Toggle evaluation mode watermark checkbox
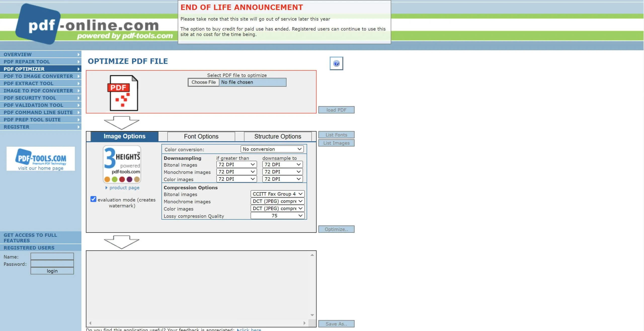The image size is (644, 331). point(94,199)
